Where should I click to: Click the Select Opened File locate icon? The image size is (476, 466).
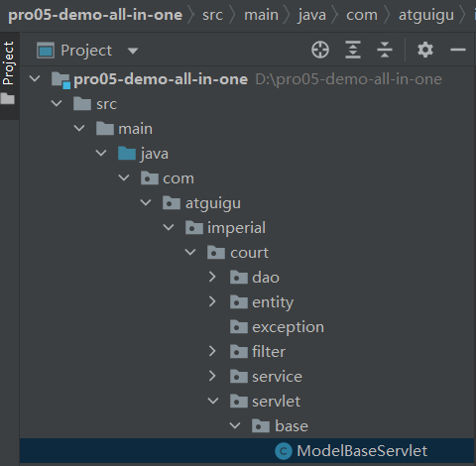tap(320, 50)
